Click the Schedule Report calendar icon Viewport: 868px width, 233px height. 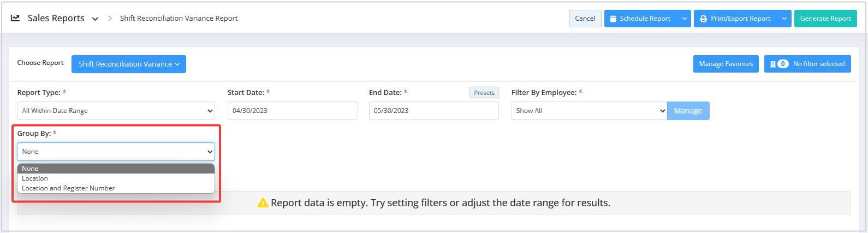pos(613,19)
